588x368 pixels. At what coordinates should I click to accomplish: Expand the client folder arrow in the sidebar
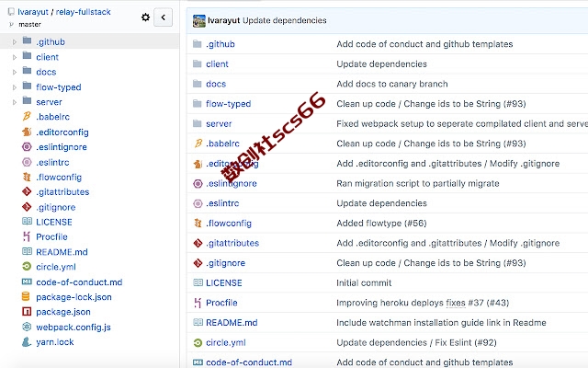click(x=15, y=57)
